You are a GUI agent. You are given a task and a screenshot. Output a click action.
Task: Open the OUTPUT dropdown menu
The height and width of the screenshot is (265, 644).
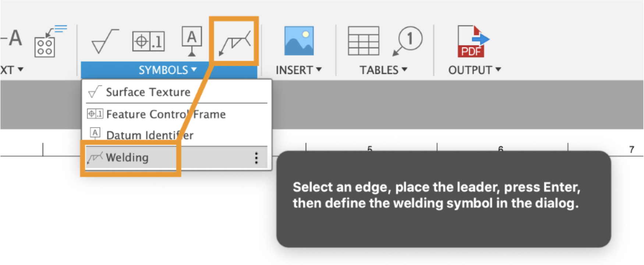pos(474,70)
